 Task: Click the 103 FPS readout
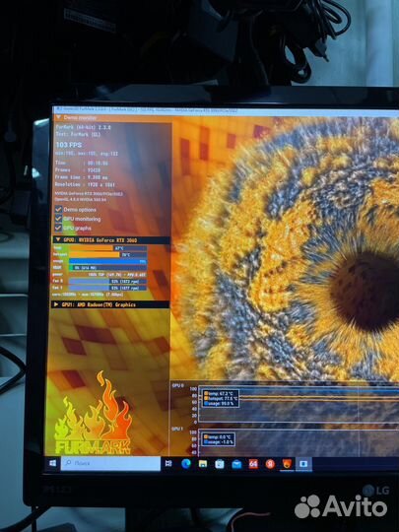coord(69,145)
